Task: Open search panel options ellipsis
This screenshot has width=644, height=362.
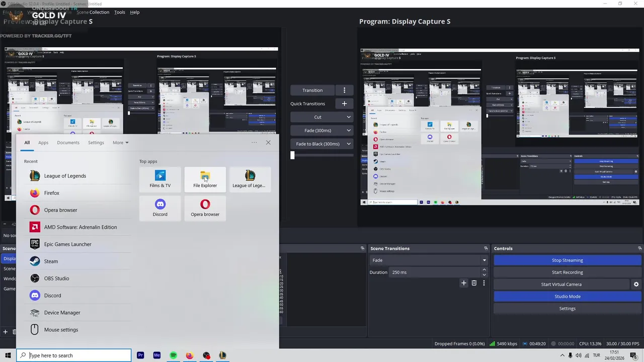Action: (254, 143)
